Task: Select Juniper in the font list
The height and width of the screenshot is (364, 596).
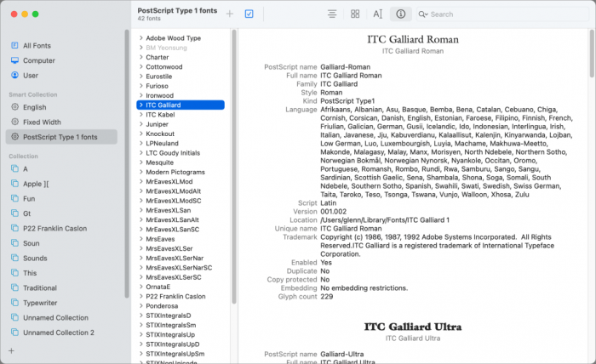Action: (157, 124)
